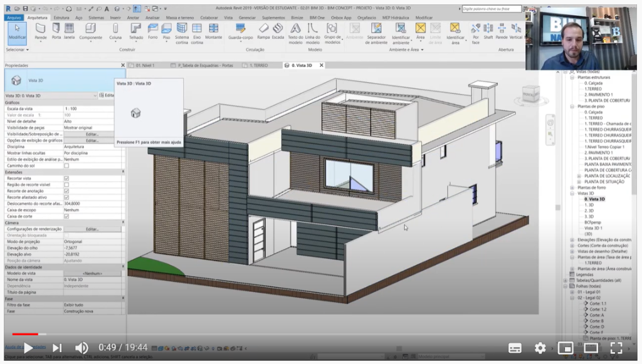The width and height of the screenshot is (642, 364).
Task: Toggle Caixa de corte checkbox
Action: (66, 216)
